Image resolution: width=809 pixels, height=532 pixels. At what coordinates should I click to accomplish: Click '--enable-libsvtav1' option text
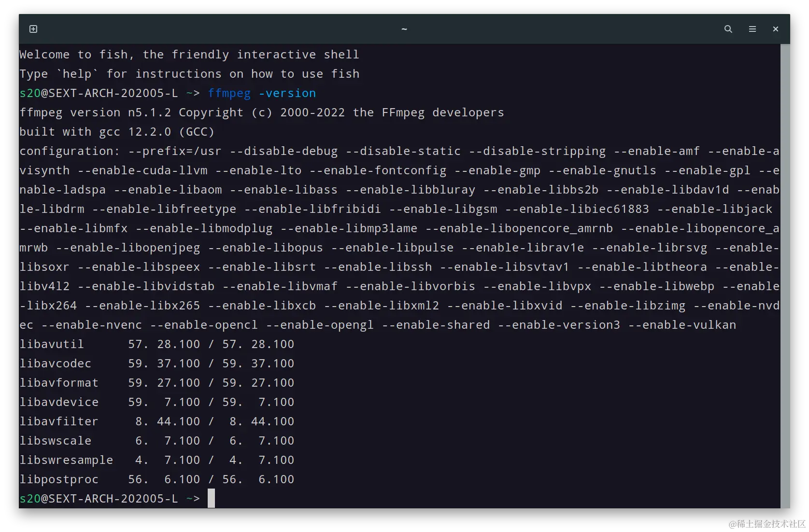(x=505, y=267)
